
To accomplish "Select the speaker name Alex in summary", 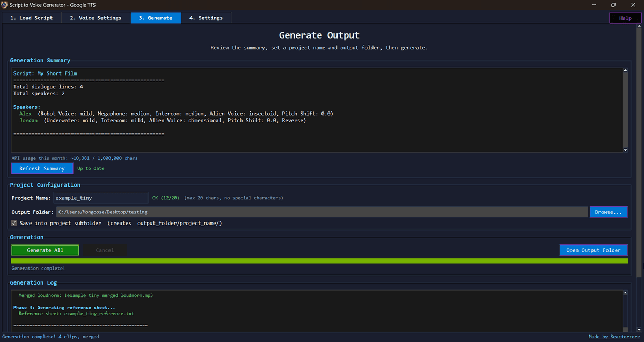I will [x=25, y=114].
